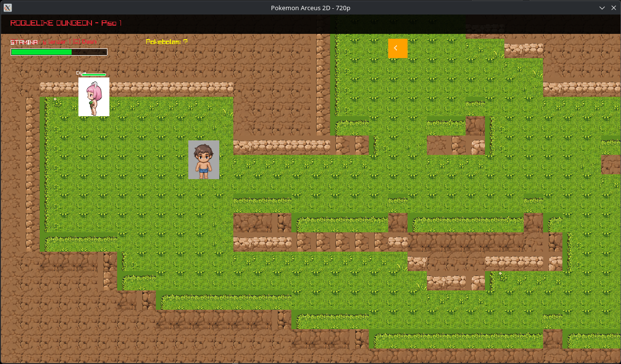Screen dimensions: 621x364
Task: Minimize the game window
Action: (602, 8)
